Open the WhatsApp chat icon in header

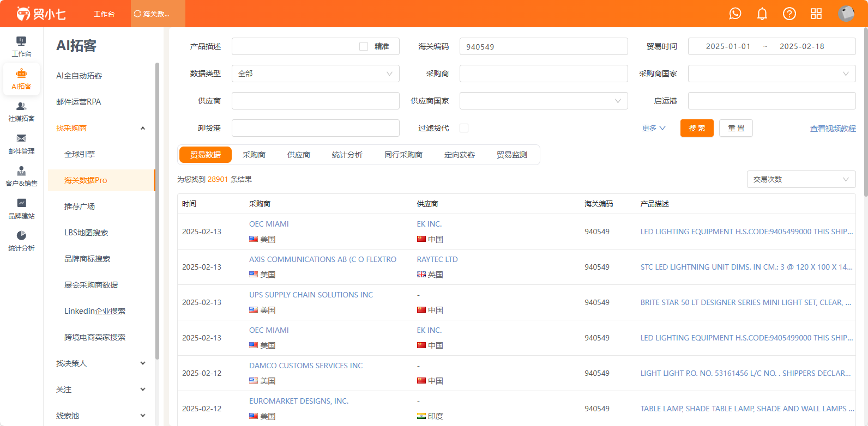pyautogui.click(x=735, y=14)
